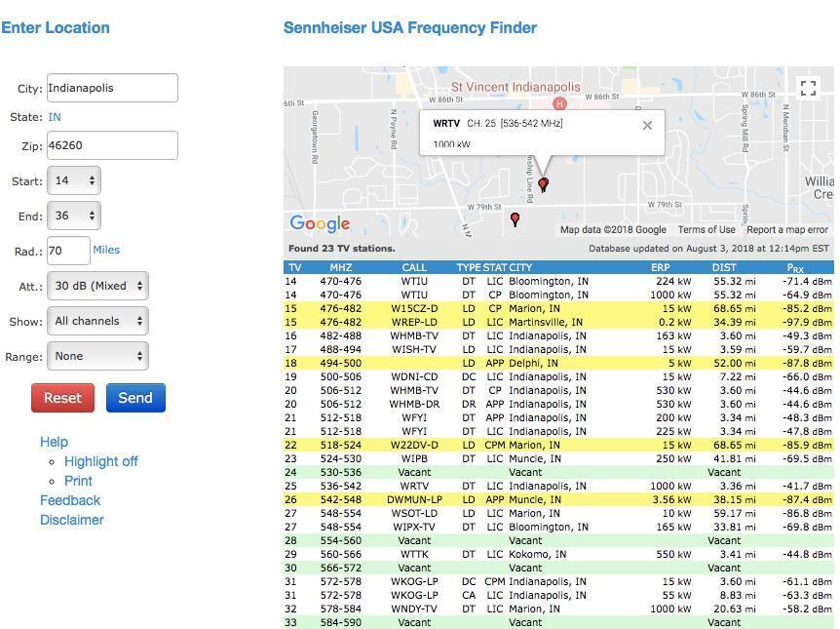Click the St Vincent hospital marker
Viewport: 840px width, 629px height.
559,101
